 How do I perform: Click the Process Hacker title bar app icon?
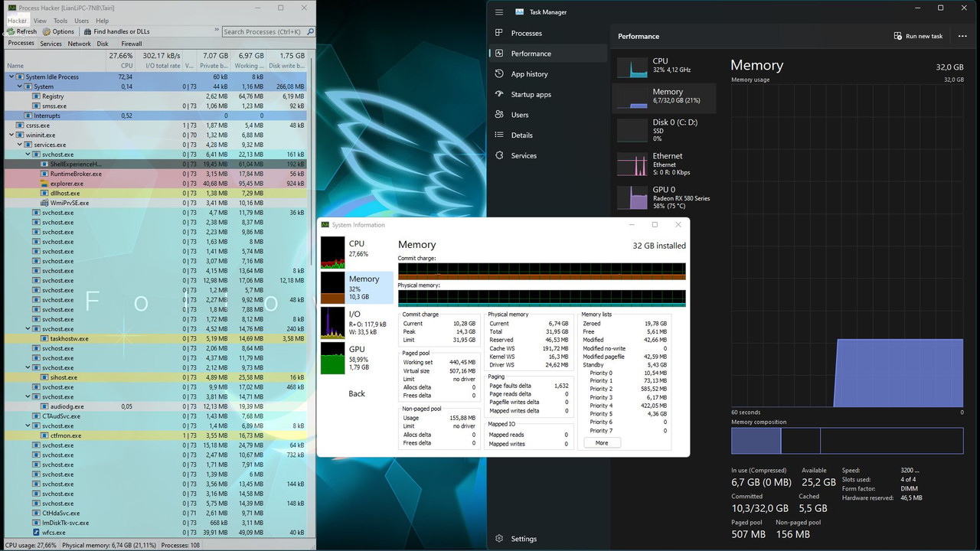(11, 8)
